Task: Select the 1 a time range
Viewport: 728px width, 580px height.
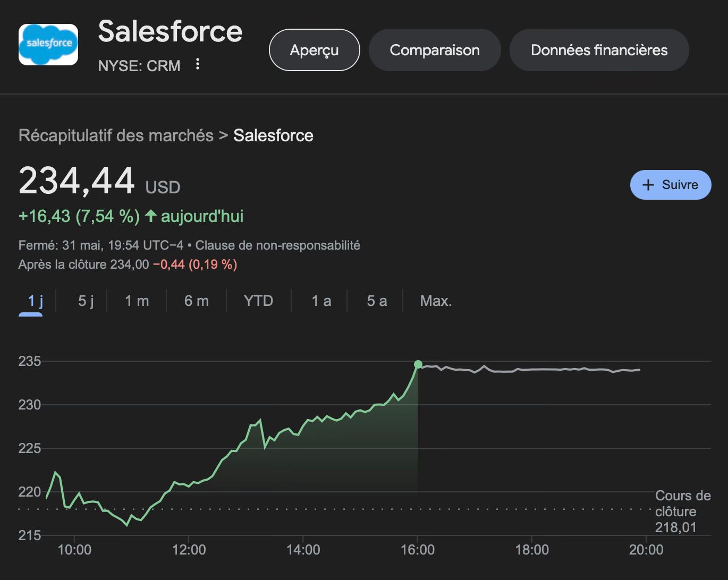Action: 321,301
